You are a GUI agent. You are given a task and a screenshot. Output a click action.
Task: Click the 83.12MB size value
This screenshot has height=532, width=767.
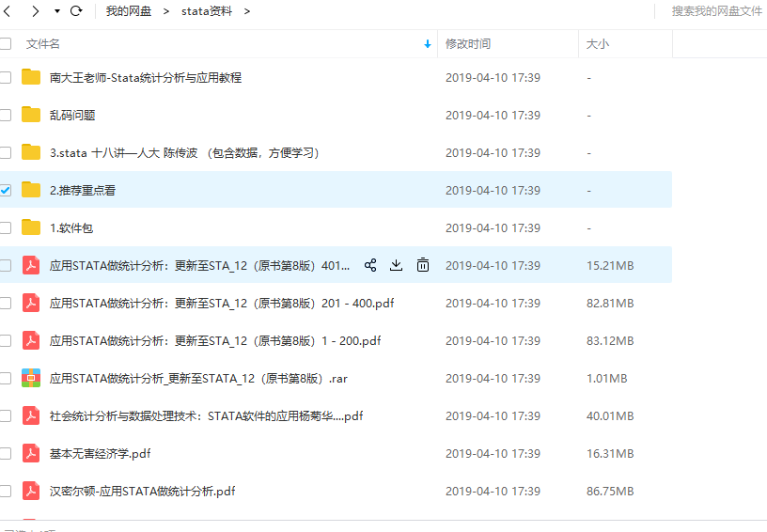pos(610,341)
